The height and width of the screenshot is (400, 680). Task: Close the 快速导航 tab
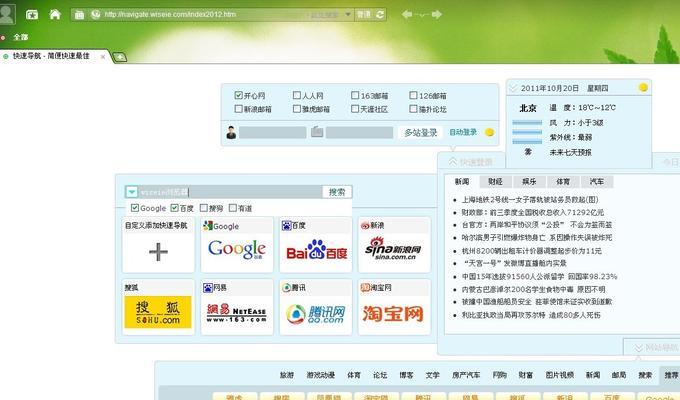[103, 56]
